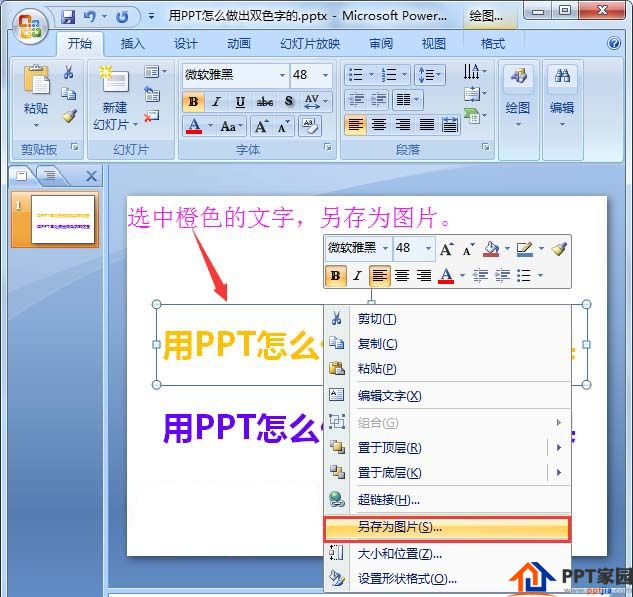The width and height of the screenshot is (633, 597).
Task: Expand character spacing AV dropdown
Action: coord(325,101)
